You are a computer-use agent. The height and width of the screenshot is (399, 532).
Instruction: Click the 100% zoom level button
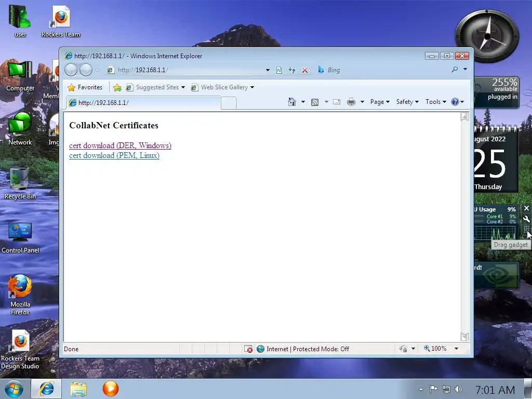click(x=435, y=349)
